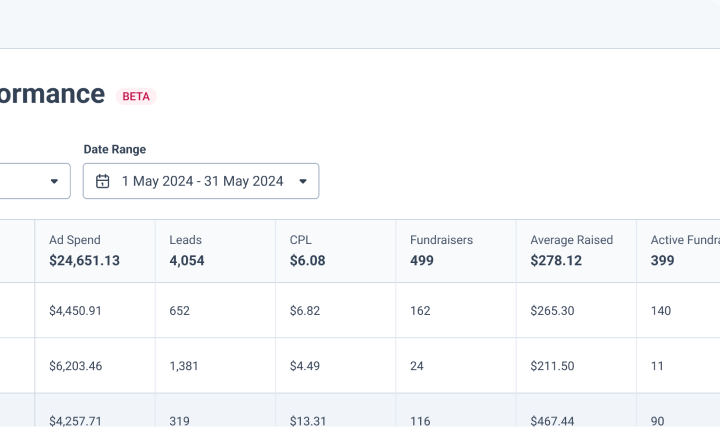Screen dimensions: 720x427
Task: Select the $4,257.71 ad spend cell
Action: tap(75, 421)
